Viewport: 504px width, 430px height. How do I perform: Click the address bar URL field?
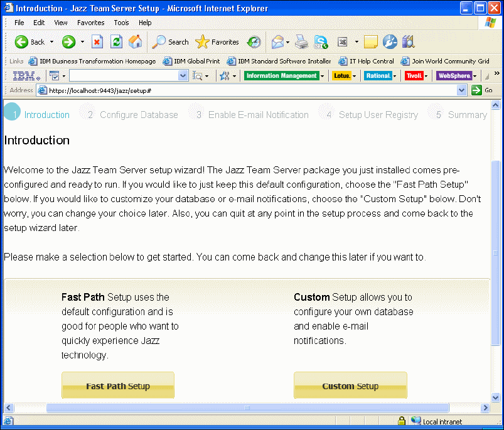[252, 90]
